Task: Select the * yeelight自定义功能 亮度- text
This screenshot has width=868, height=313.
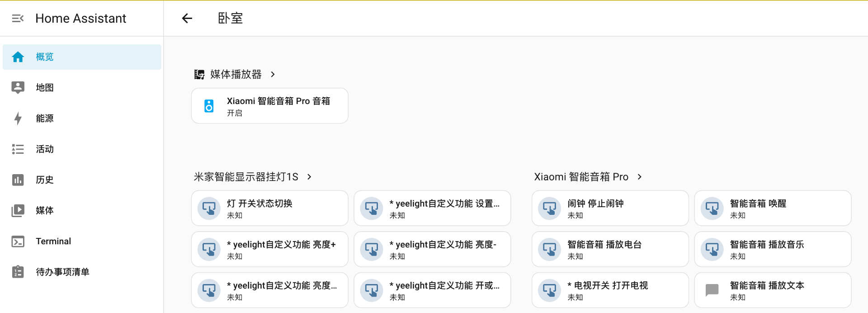Action: coord(443,245)
